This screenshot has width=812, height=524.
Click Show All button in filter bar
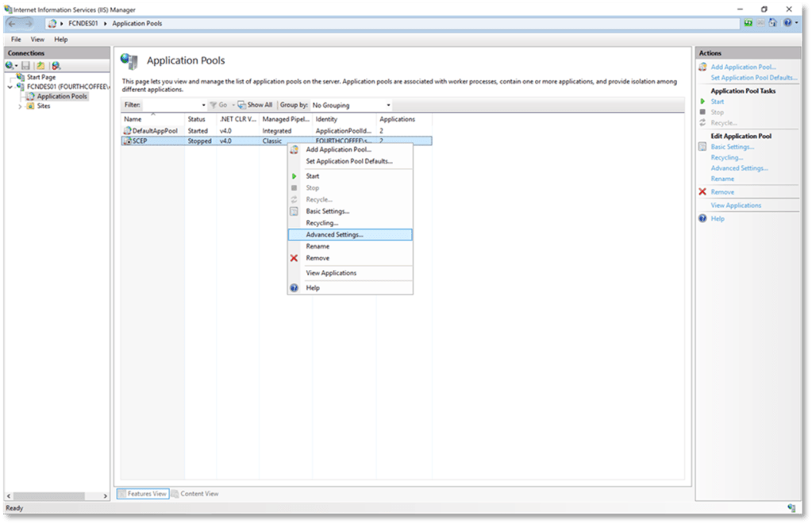(x=255, y=105)
